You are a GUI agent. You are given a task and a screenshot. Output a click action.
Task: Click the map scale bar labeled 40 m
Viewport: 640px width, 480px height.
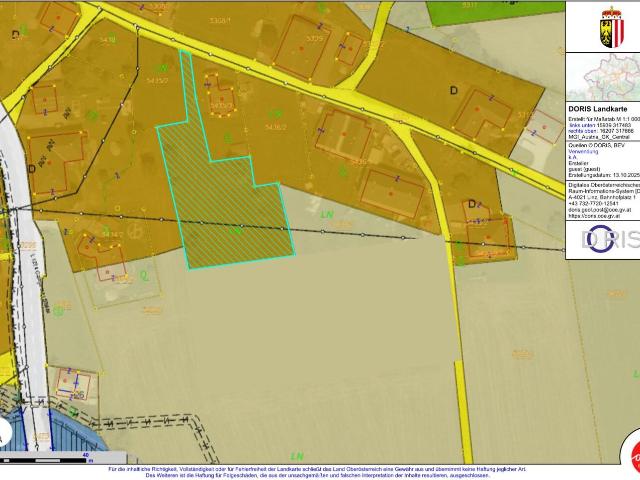point(60,459)
